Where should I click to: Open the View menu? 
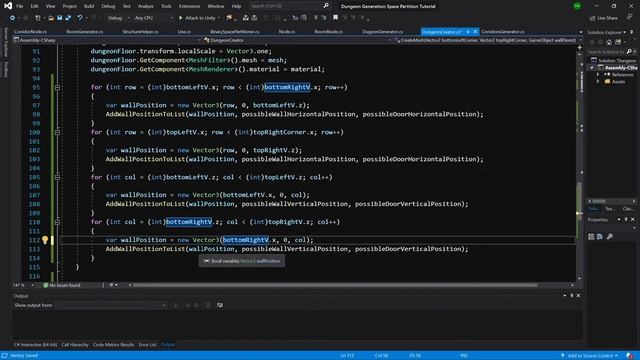pyautogui.click(x=50, y=6)
